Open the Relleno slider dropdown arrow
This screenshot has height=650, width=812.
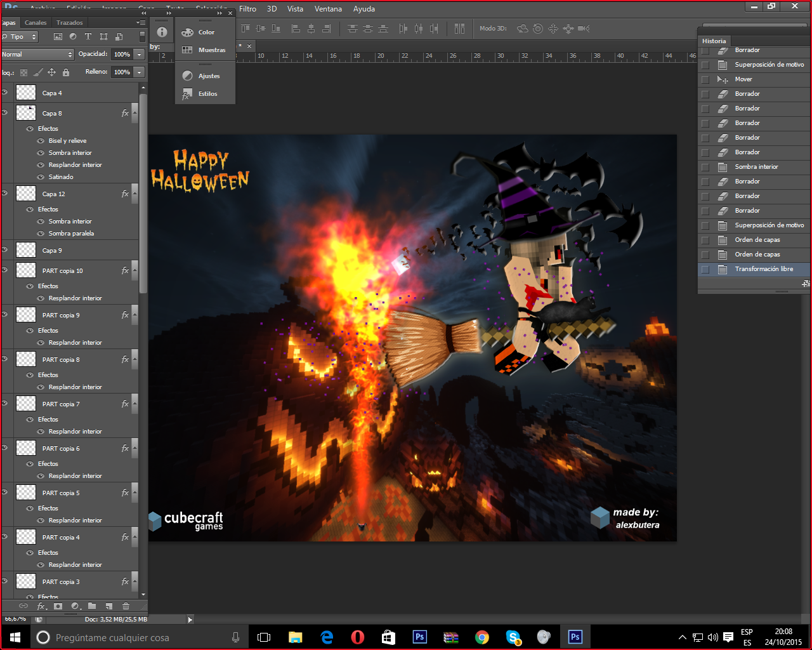(x=139, y=72)
